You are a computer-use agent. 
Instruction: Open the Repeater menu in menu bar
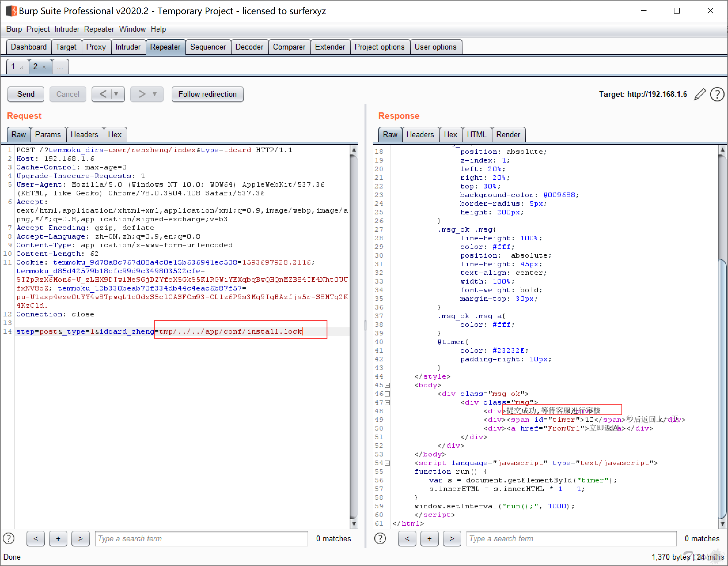pyautogui.click(x=99, y=29)
